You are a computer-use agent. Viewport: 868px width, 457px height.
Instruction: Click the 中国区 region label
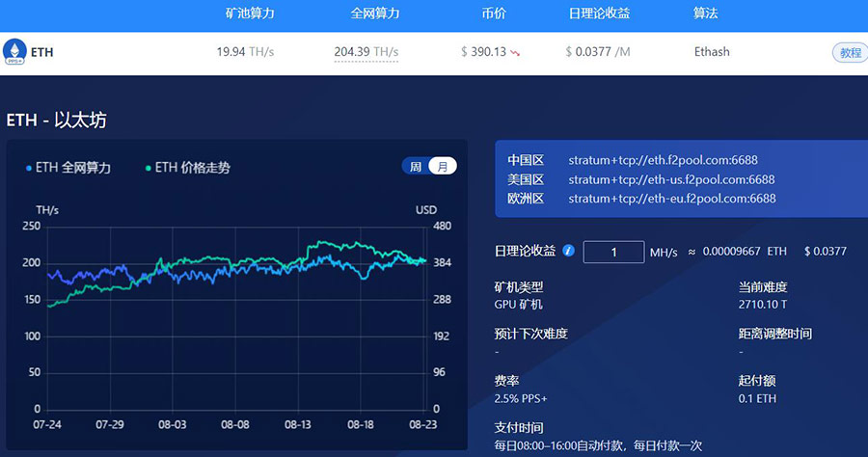[x=526, y=160]
